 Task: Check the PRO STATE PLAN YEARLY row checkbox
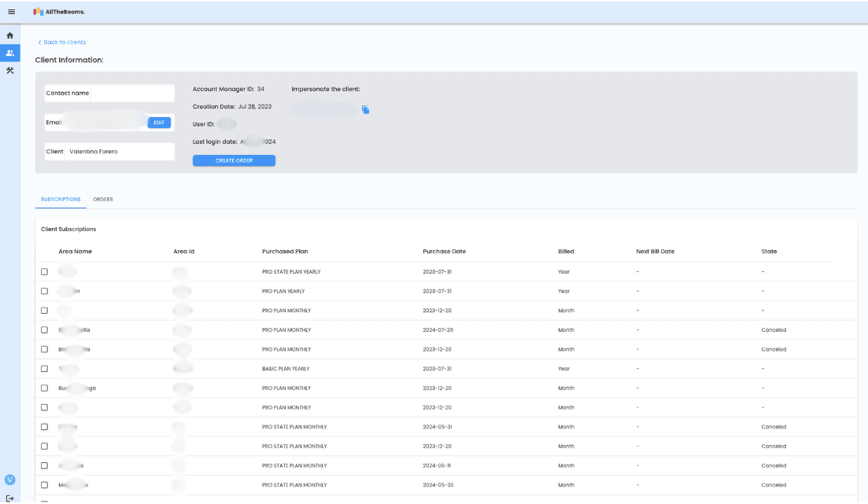(44, 271)
